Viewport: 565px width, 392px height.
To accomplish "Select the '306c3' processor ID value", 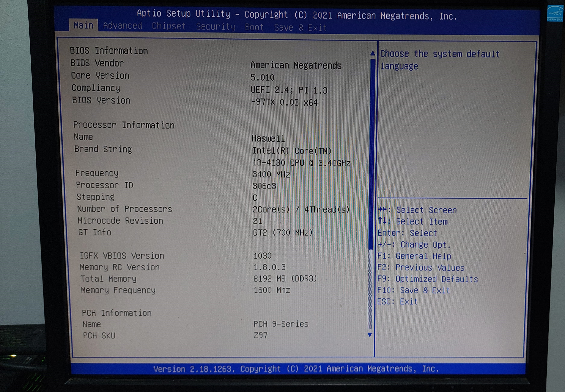I will click(264, 186).
